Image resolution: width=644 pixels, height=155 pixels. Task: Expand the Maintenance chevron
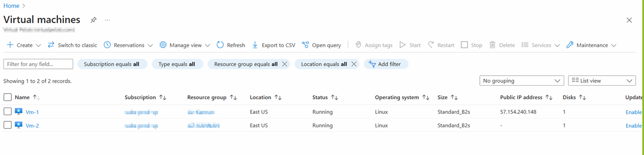click(x=614, y=45)
